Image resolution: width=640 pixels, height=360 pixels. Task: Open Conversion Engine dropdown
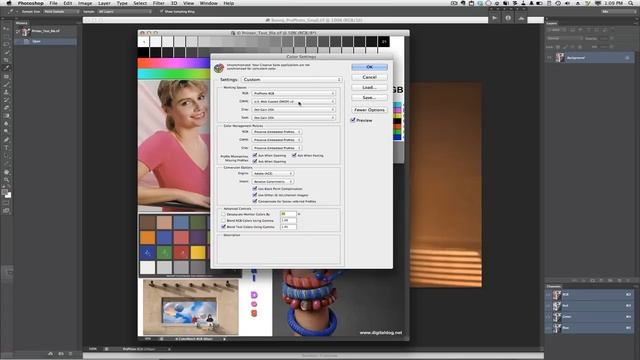[272, 173]
